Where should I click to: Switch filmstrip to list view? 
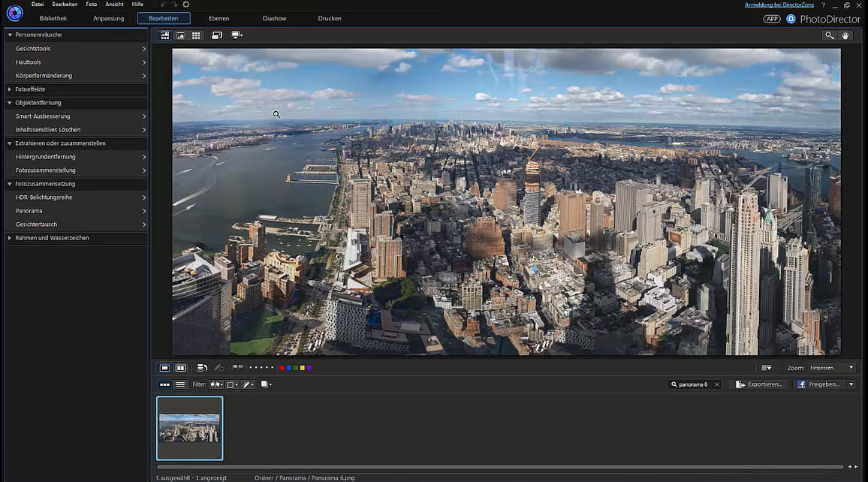point(180,384)
